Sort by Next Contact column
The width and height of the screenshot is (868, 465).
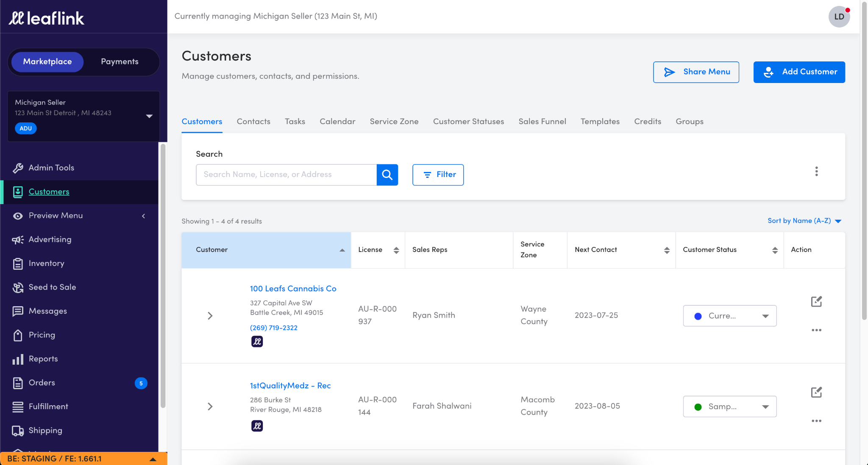point(621,250)
